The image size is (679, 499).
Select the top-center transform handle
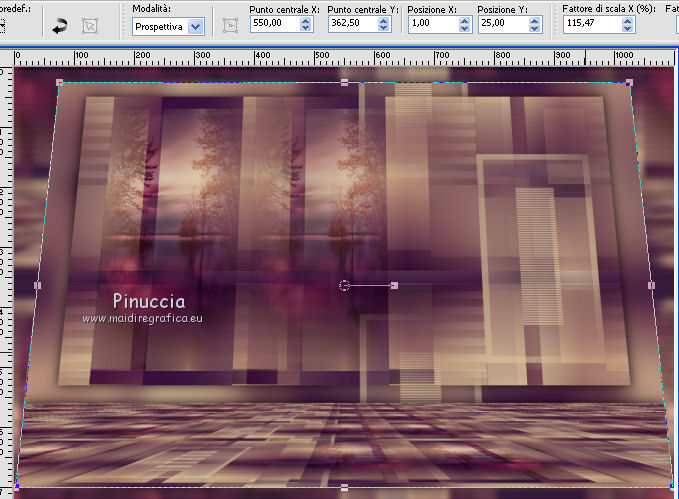(x=344, y=82)
